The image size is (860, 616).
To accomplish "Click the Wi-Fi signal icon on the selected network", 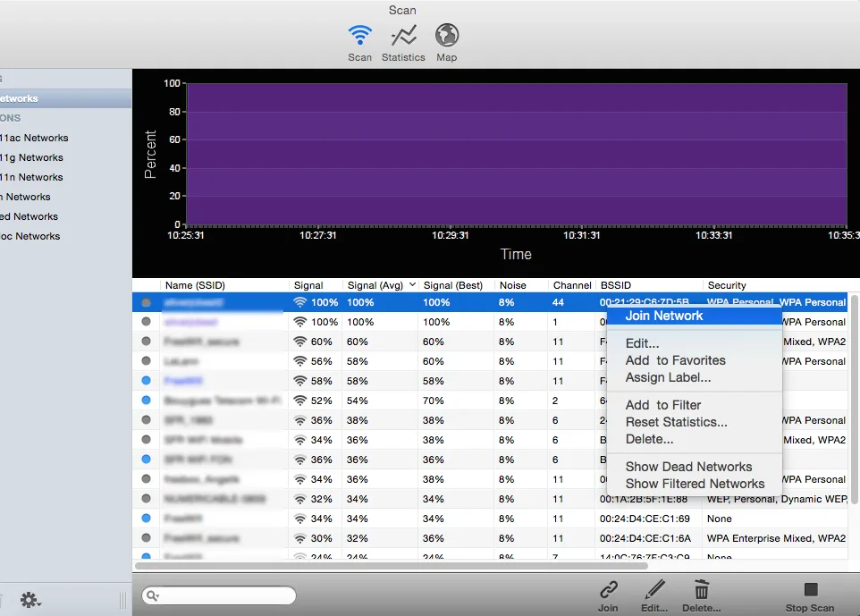I will [x=299, y=302].
